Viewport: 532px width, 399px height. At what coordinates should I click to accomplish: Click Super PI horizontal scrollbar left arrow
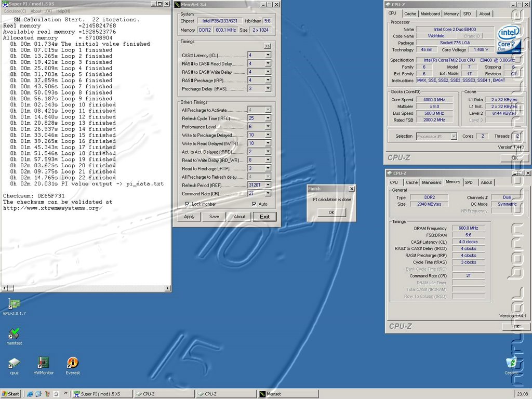click(4, 288)
